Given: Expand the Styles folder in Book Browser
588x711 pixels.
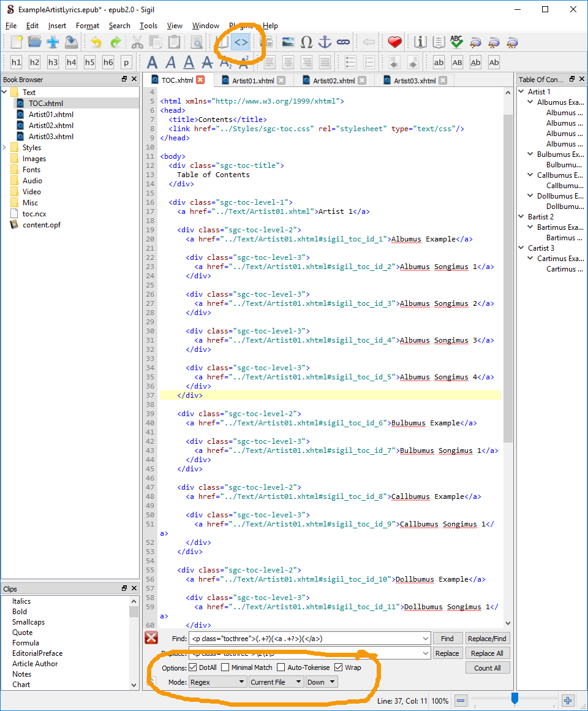Looking at the screenshot, I should (6, 148).
